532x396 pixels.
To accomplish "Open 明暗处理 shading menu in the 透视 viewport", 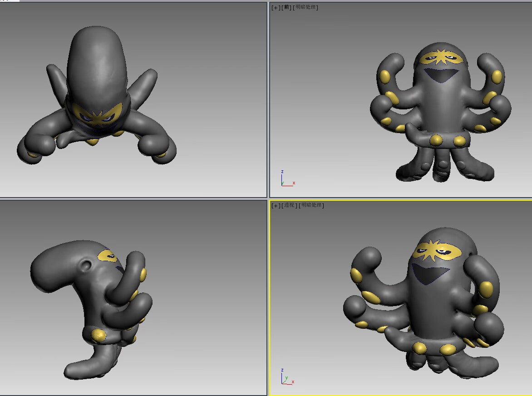I will coord(311,206).
